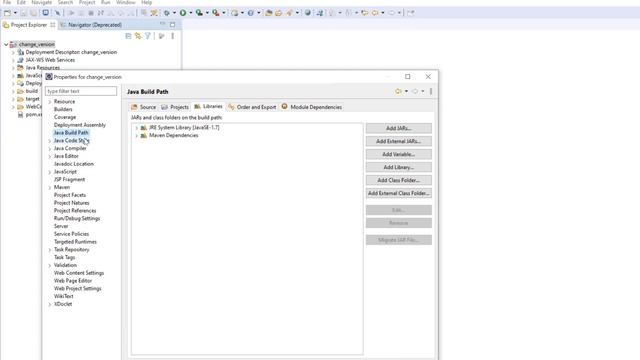Expand the Java Compiler category
Screen dimensions: 640x360
point(50,149)
